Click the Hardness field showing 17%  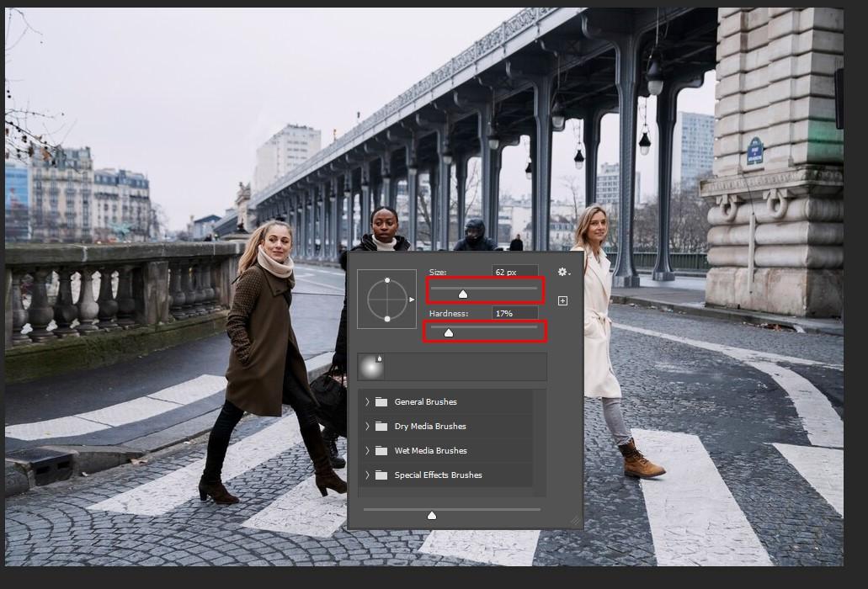click(x=514, y=314)
